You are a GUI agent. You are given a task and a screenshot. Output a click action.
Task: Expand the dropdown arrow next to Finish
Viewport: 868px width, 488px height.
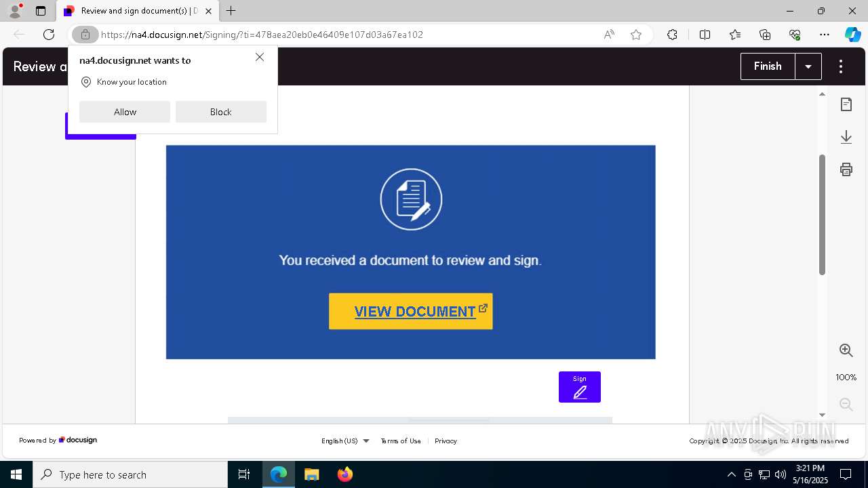808,66
